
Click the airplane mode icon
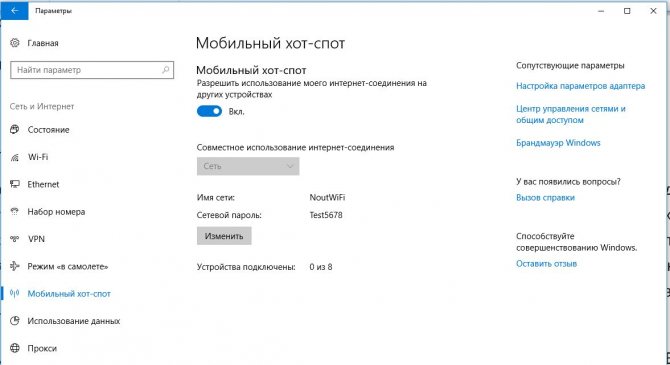[15, 266]
